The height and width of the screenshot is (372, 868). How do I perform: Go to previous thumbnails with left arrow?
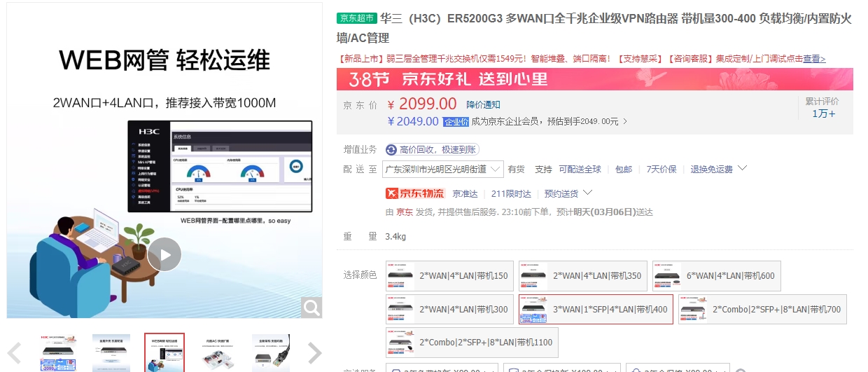point(15,353)
